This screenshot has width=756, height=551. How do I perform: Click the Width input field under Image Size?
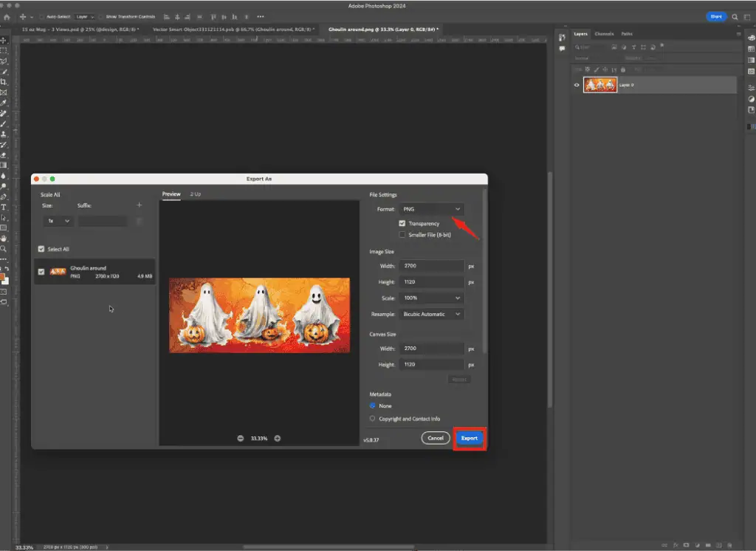click(432, 265)
